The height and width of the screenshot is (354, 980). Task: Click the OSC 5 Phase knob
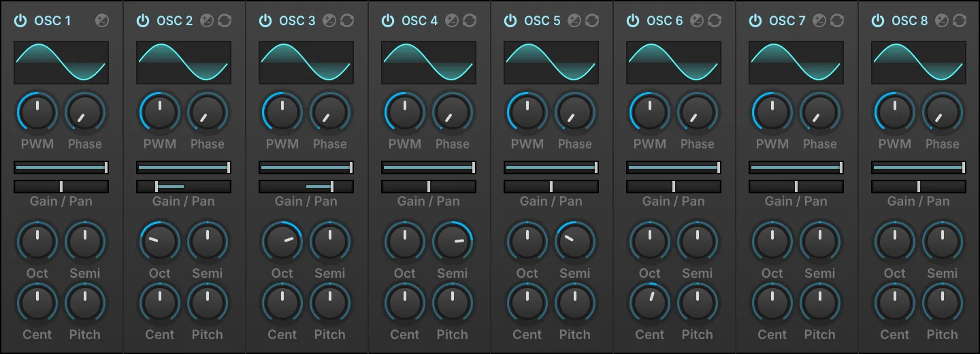(575, 112)
